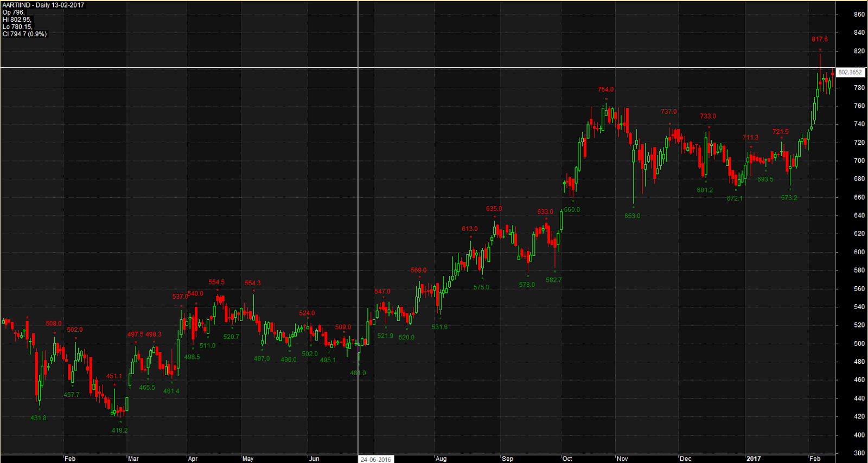Click the 521.9 swing low label
Image resolution: width=868 pixels, height=463 pixels.
[386, 336]
